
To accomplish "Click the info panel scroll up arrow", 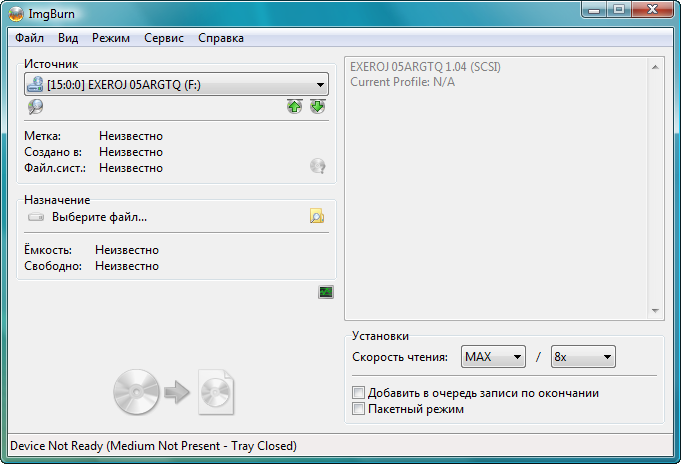I will (655, 67).
